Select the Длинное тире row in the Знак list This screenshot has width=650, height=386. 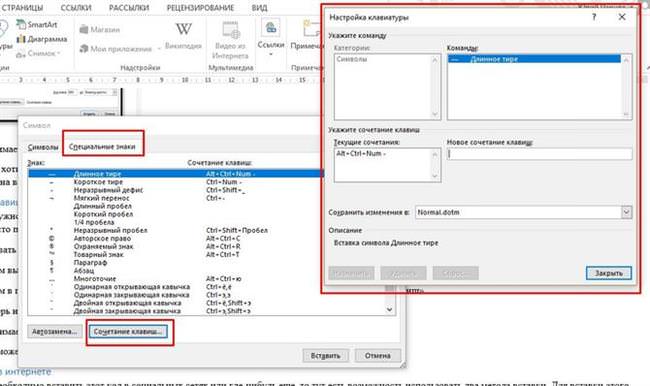coord(175,174)
